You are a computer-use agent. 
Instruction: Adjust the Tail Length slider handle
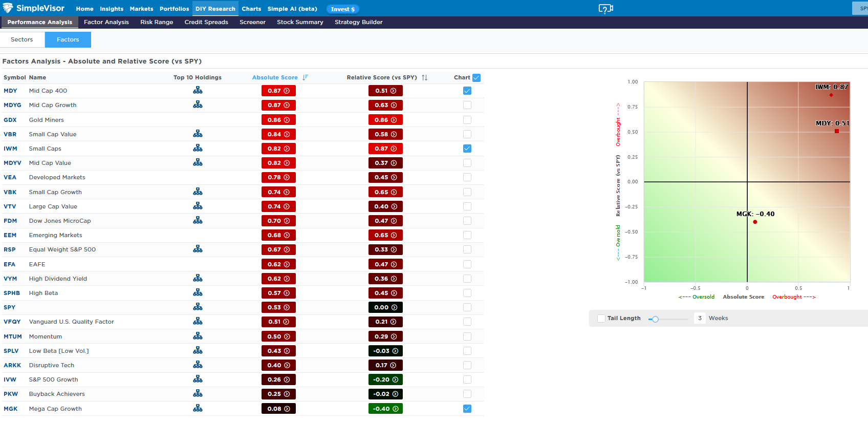click(655, 319)
